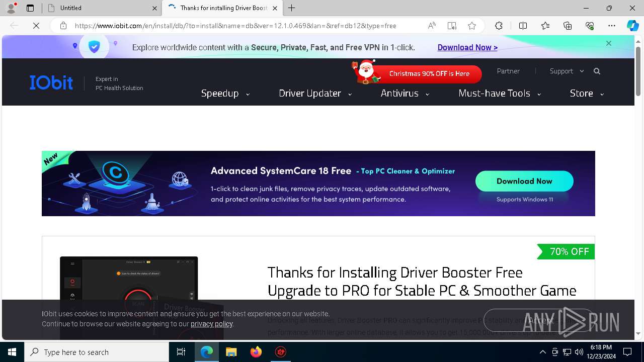The image size is (644, 362).
Task: Open Driver Booster taskbar icon
Action: pos(280,352)
